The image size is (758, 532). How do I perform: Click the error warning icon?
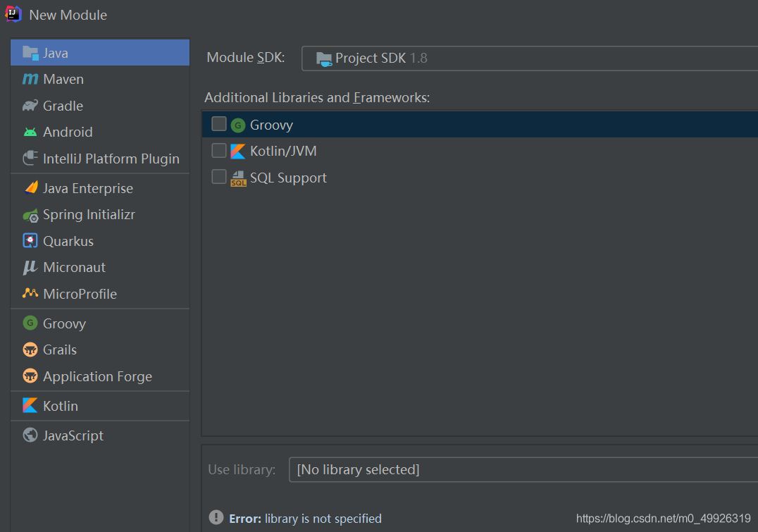pyautogui.click(x=216, y=518)
